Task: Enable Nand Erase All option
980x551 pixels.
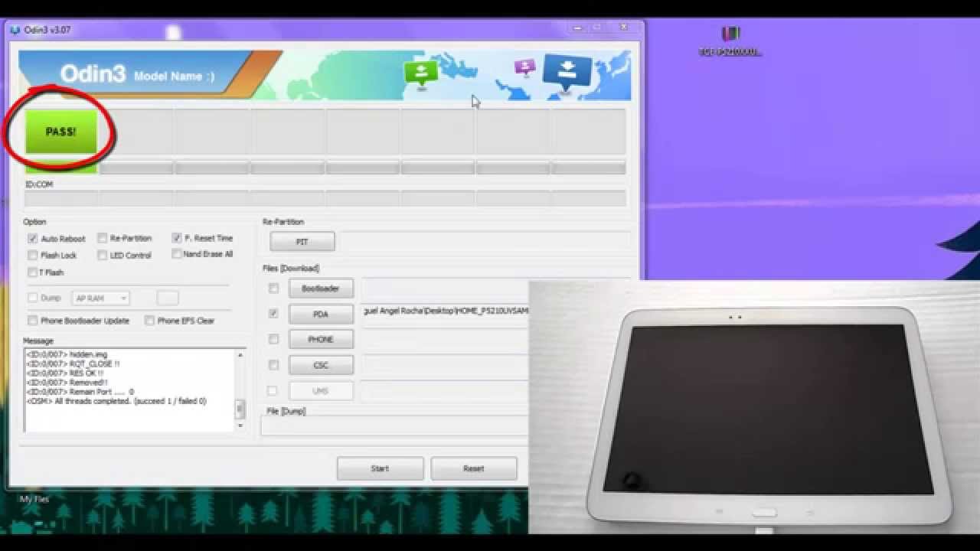Action: click(177, 254)
